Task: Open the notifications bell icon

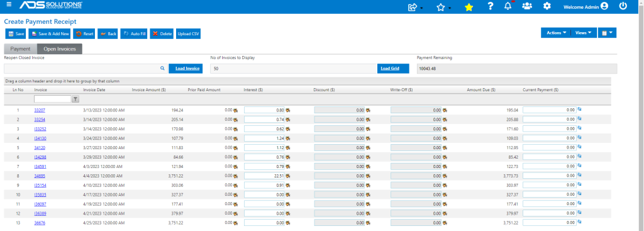Action: tap(508, 6)
